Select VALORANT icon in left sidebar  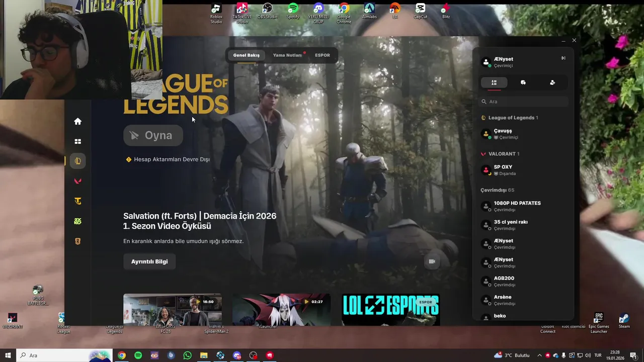pyautogui.click(x=77, y=181)
